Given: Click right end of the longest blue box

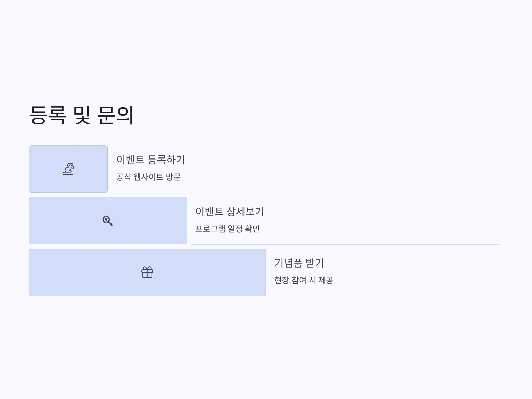Looking at the screenshot, I should (x=265, y=272).
